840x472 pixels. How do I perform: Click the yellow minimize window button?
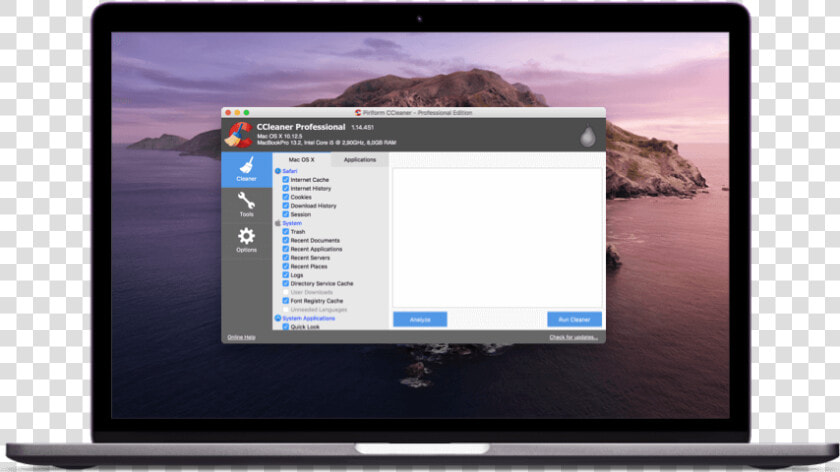tap(237, 113)
